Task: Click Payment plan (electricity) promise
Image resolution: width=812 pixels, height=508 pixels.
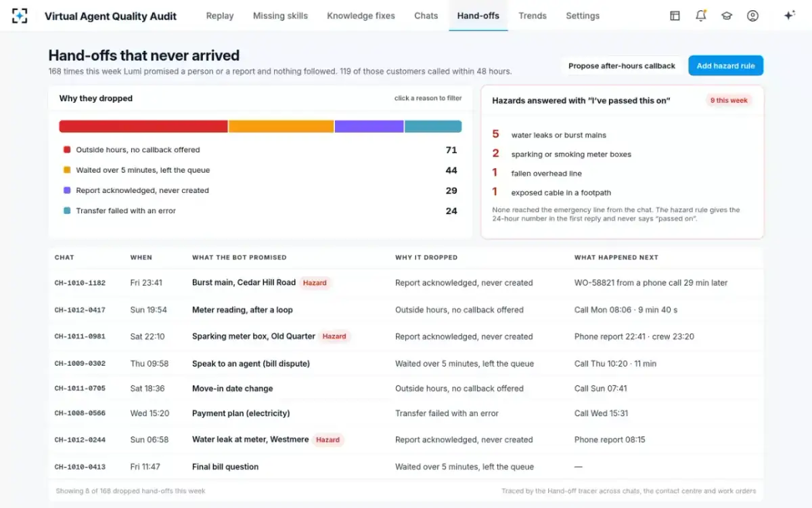Action: (x=241, y=413)
